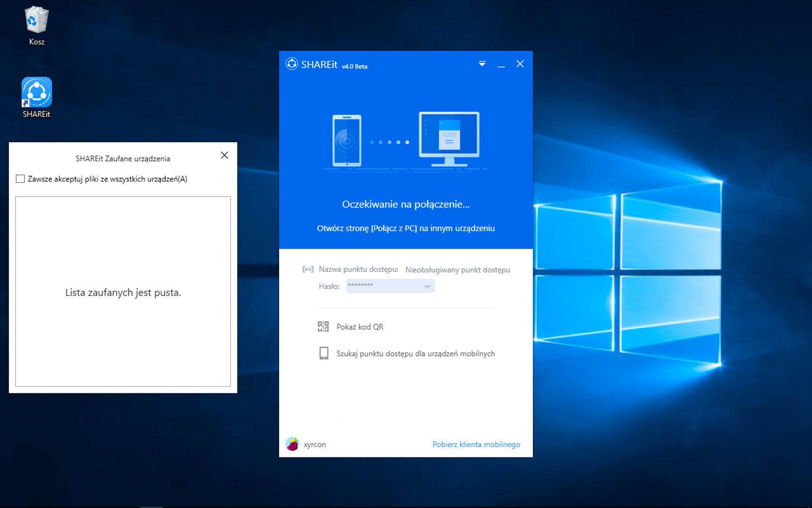Select the SHAREit desktop shortcut
Image resolution: width=812 pixels, height=508 pixels.
37,97
